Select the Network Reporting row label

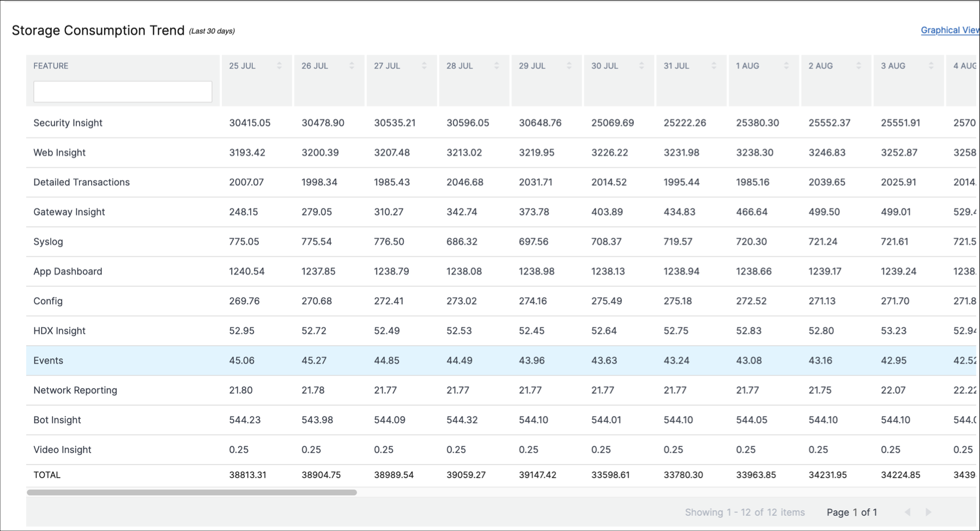tap(75, 390)
